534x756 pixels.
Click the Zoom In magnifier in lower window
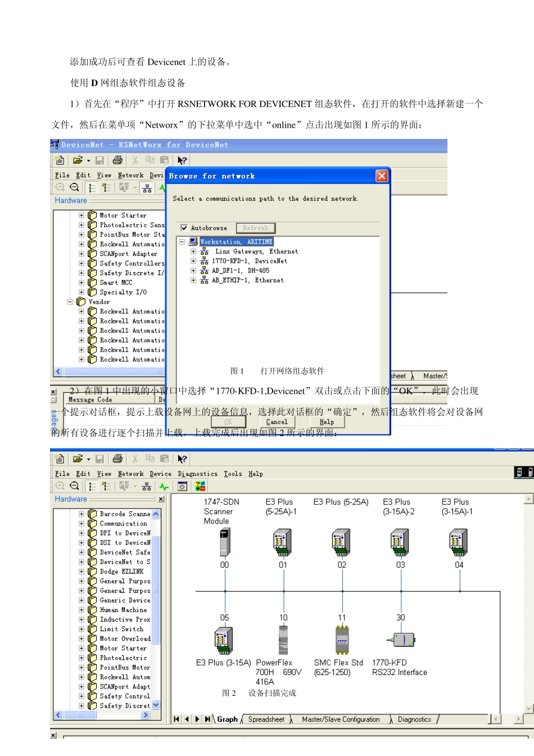[x=60, y=486]
